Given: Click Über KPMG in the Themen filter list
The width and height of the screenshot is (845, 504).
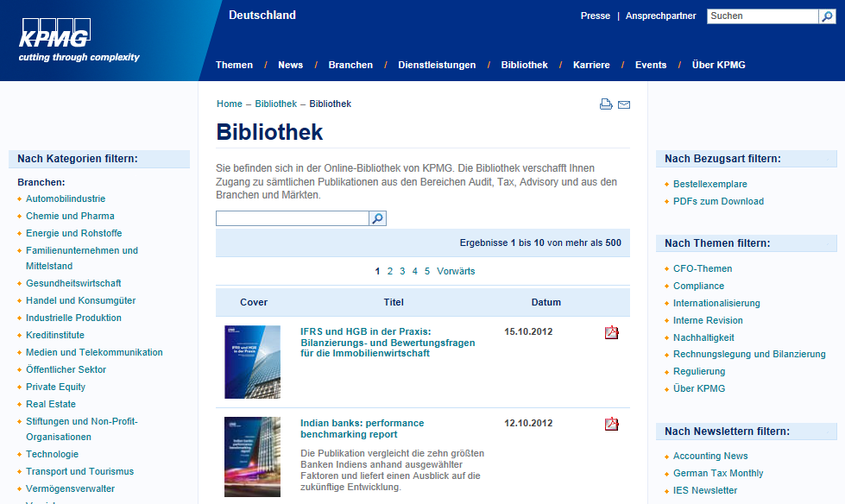Looking at the screenshot, I should 699,388.
